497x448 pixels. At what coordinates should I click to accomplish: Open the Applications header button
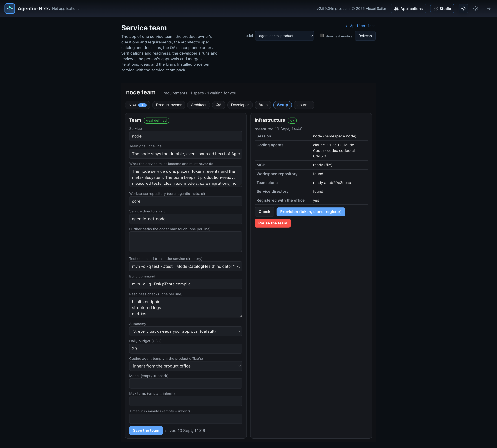(x=408, y=9)
